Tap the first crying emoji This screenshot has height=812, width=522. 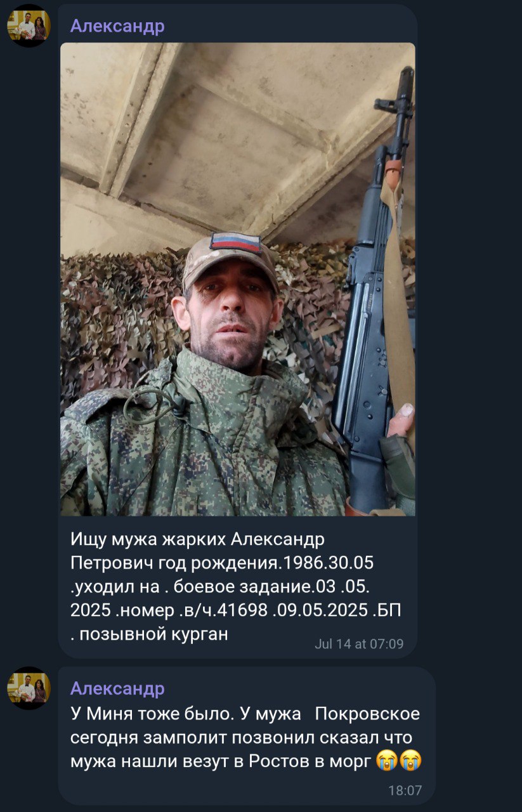pos(386,761)
